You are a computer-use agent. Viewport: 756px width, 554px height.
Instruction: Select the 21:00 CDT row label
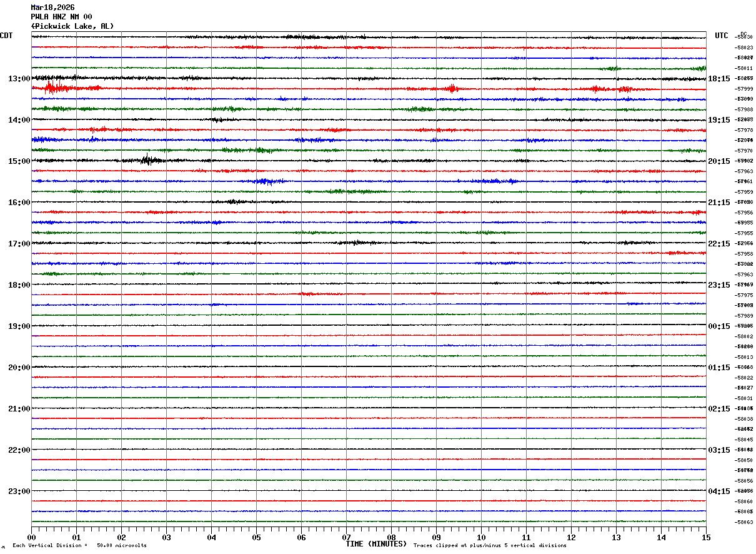(x=19, y=409)
